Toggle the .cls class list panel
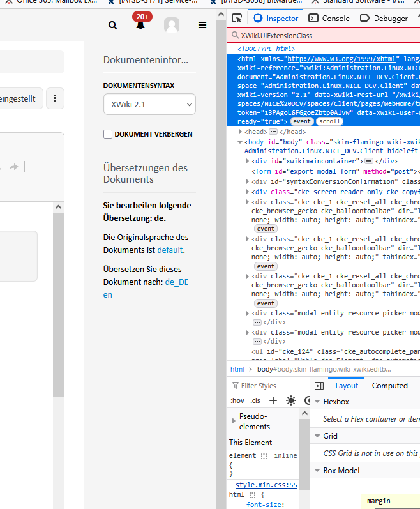 tap(255, 400)
